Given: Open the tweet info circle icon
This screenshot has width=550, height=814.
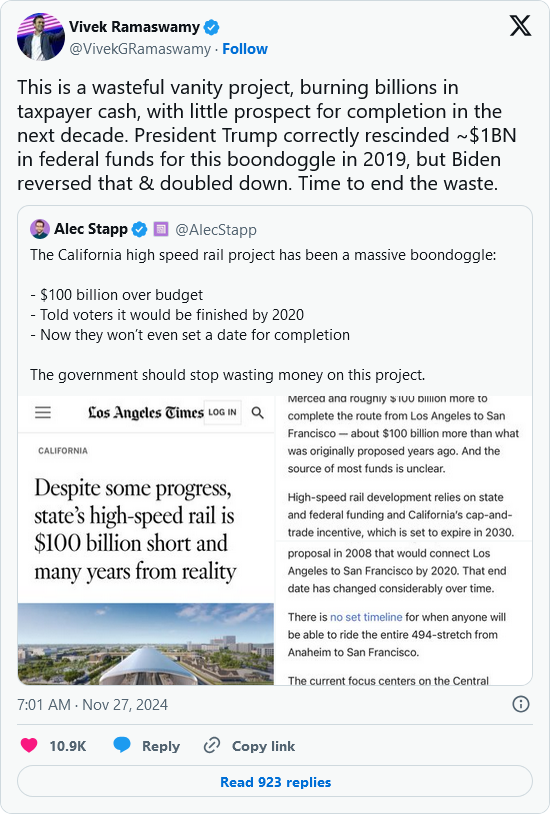Looking at the screenshot, I should pyautogui.click(x=520, y=704).
